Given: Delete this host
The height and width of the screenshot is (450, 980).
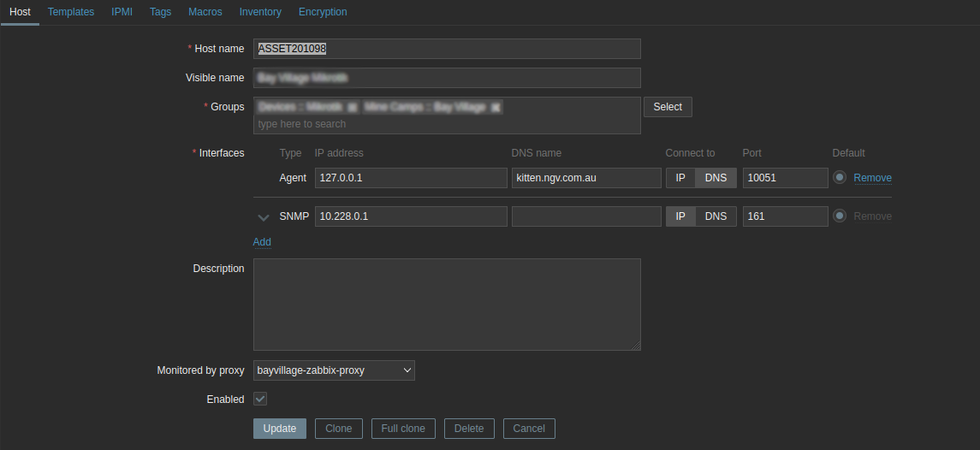Looking at the screenshot, I should (x=469, y=429).
